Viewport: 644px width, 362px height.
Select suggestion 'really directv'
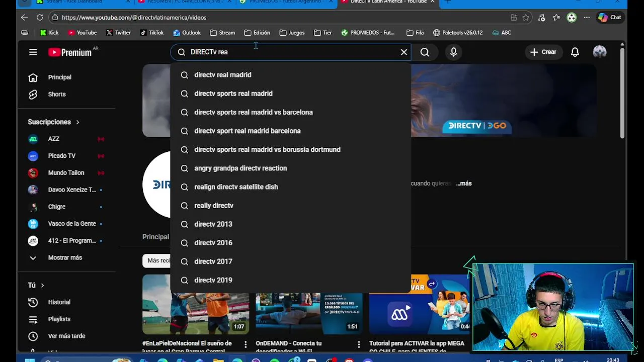(290, 205)
